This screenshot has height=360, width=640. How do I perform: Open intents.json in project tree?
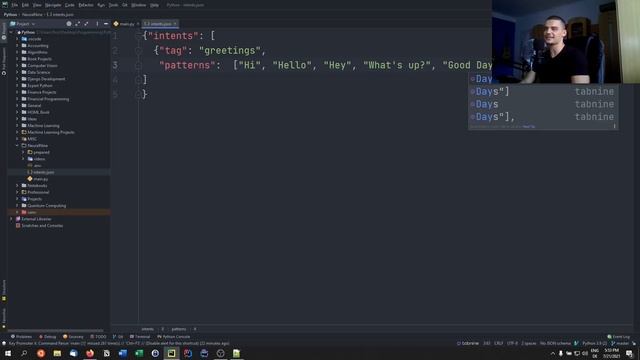(x=44, y=172)
